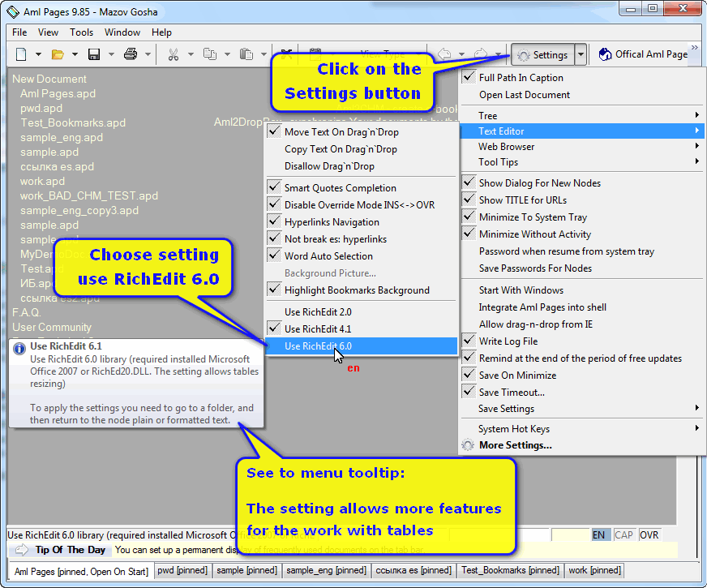Click EN keyboard indicator in status bar

pos(599,535)
